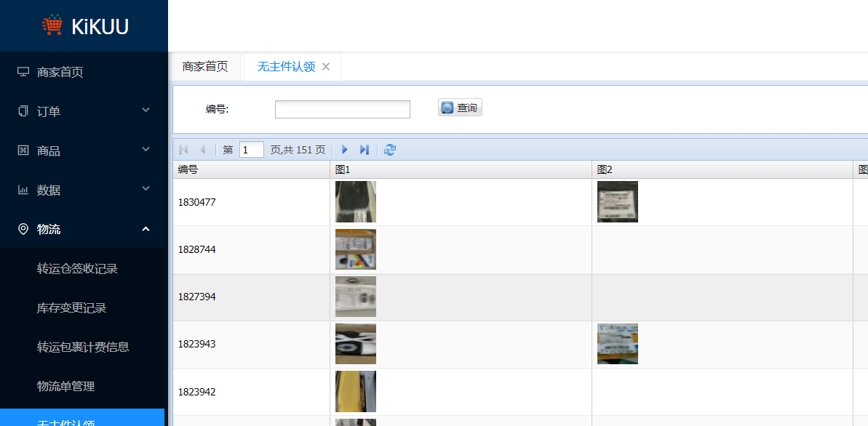Open 图2 thumbnail for 1830477
The height and width of the screenshot is (426, 868).
click(617, 201)
